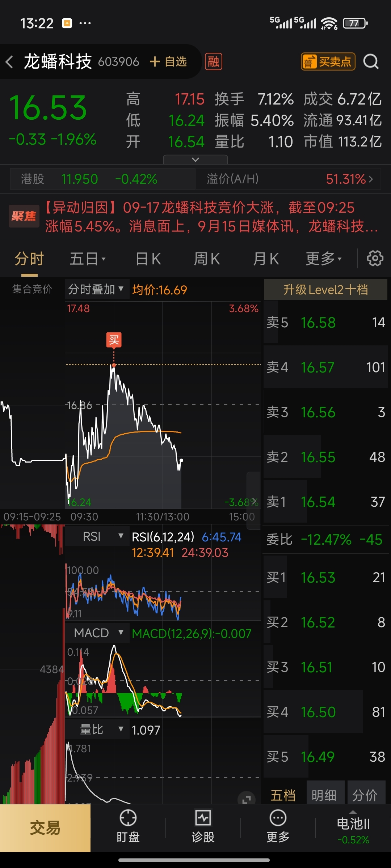Screen dimensions: 391x868
Task: Tap the 均价:16.69 average price label
Action: click(x=160, y=290)
